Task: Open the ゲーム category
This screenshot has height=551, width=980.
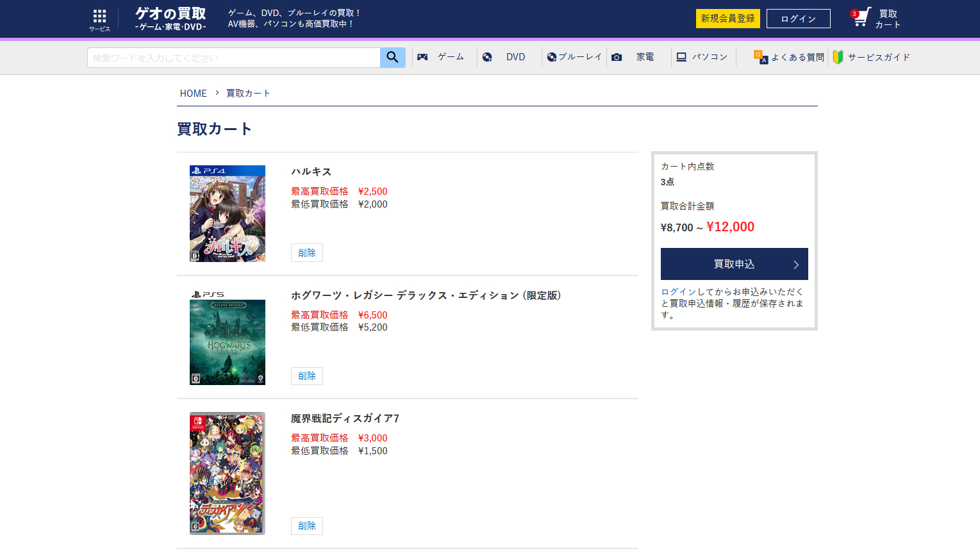Action: 451,57
